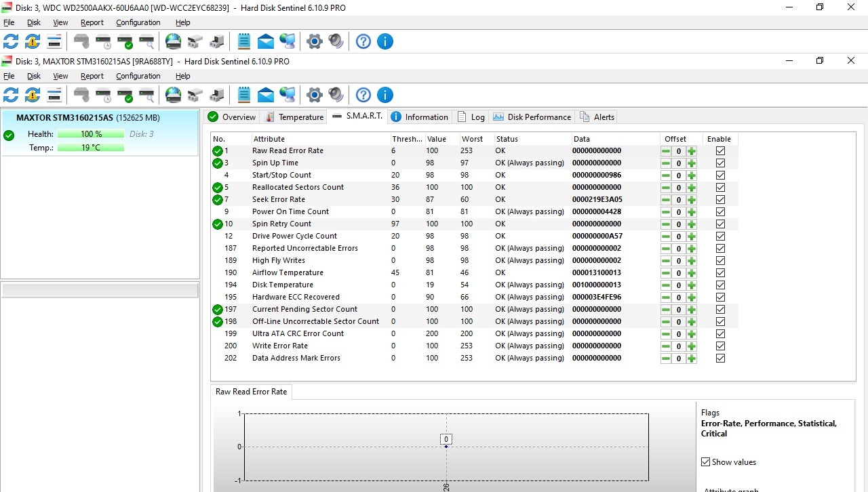
Task: Sort by the Attribute column header
Action: pos(269,139)
